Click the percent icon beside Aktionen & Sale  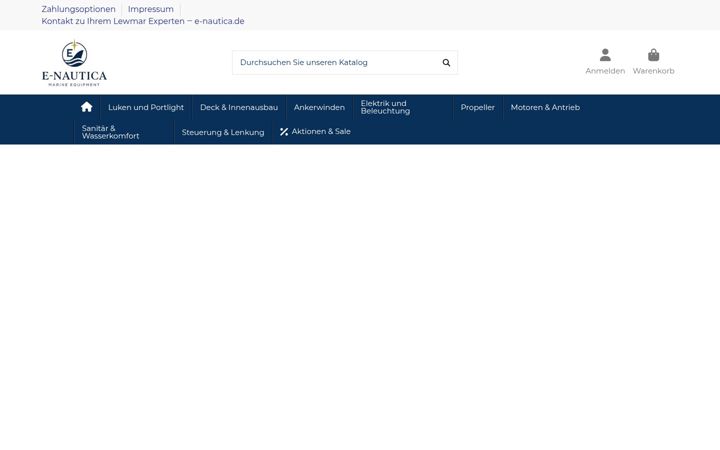click(x=284, y=132)
